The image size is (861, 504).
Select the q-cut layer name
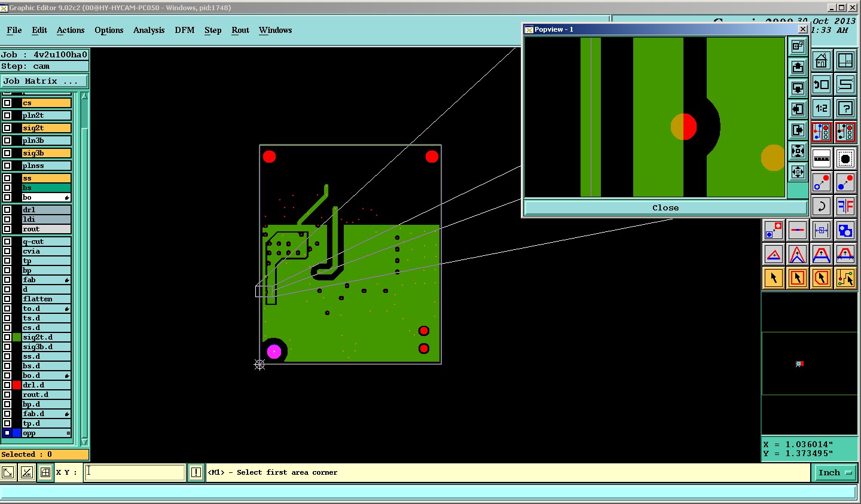click(47, 242)
